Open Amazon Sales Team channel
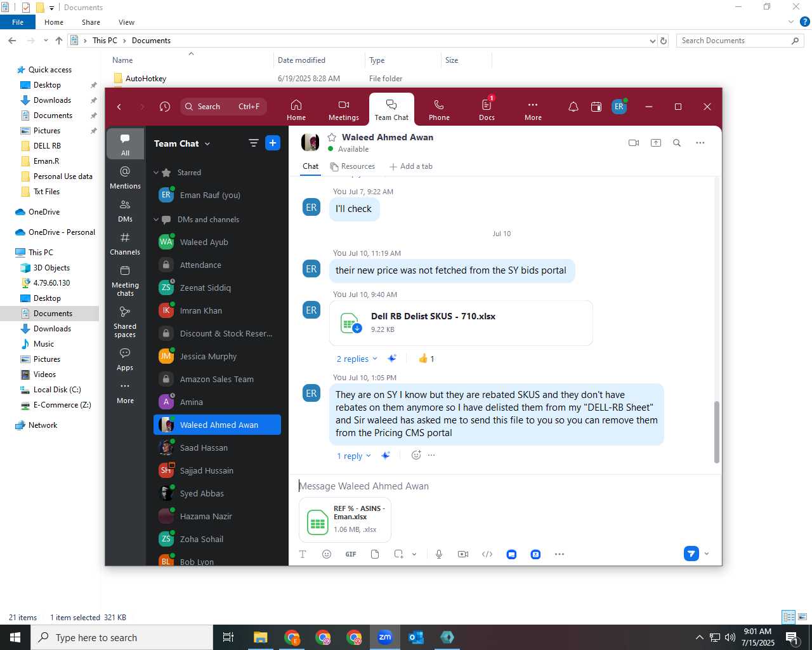 click(217, 379)
